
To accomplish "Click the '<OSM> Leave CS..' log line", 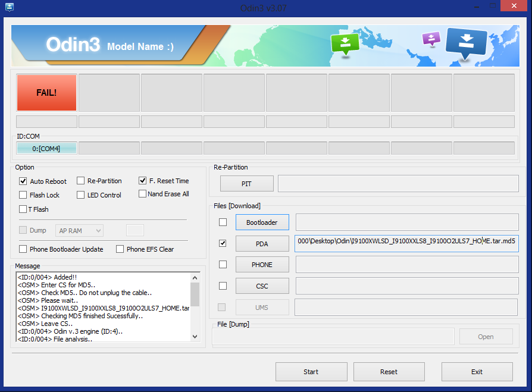I will pyautogui.click(x=45, y=324).
